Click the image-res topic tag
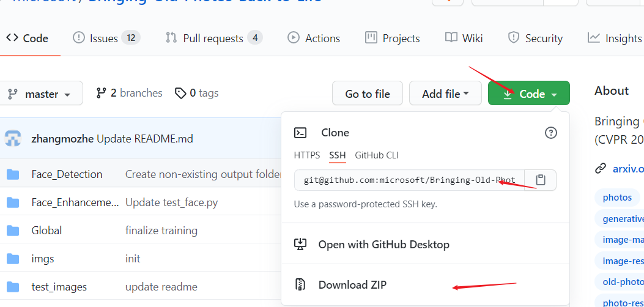The image size is (644, 307). pos(620,261)
